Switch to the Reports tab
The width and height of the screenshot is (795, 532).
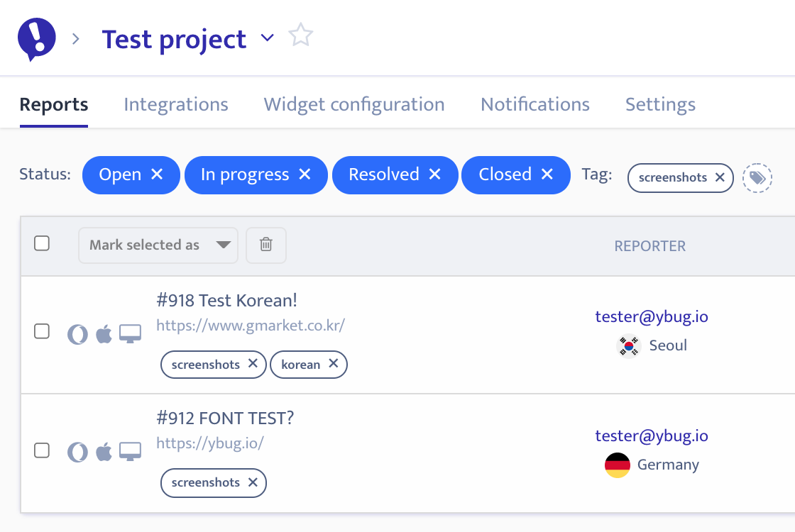[54, 104]
